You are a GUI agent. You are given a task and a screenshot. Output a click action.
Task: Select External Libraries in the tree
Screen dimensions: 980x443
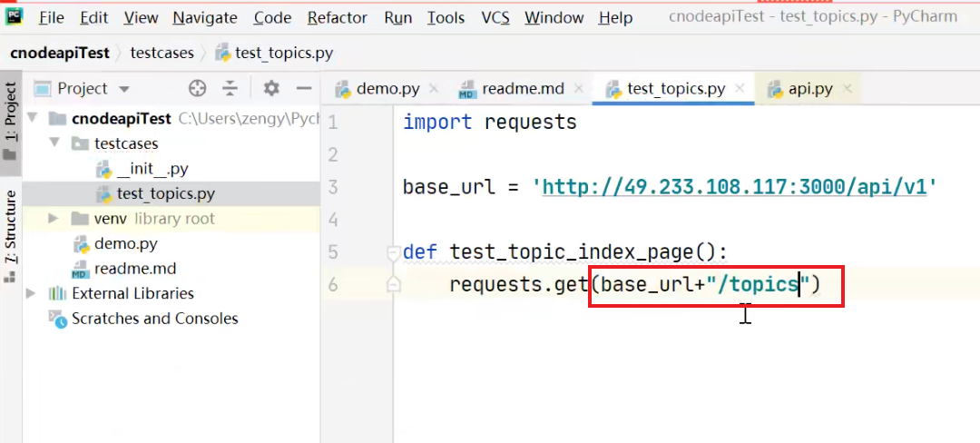tap(132, 293)
